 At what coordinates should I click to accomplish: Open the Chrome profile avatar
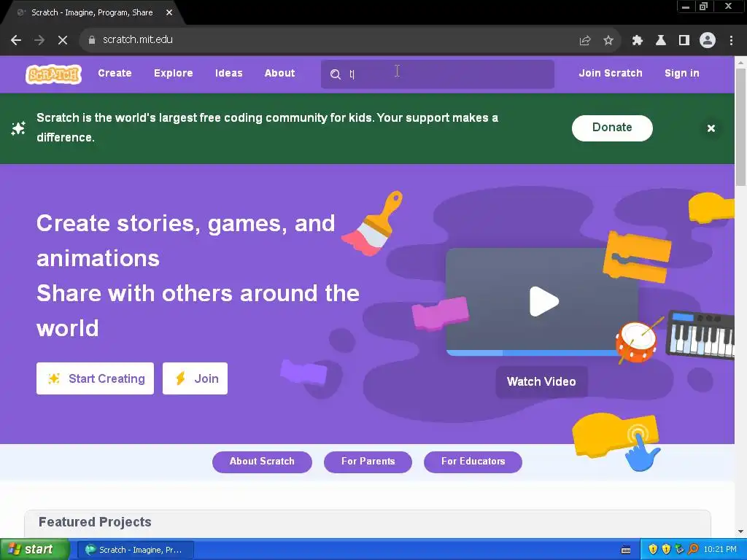(708, 41)
